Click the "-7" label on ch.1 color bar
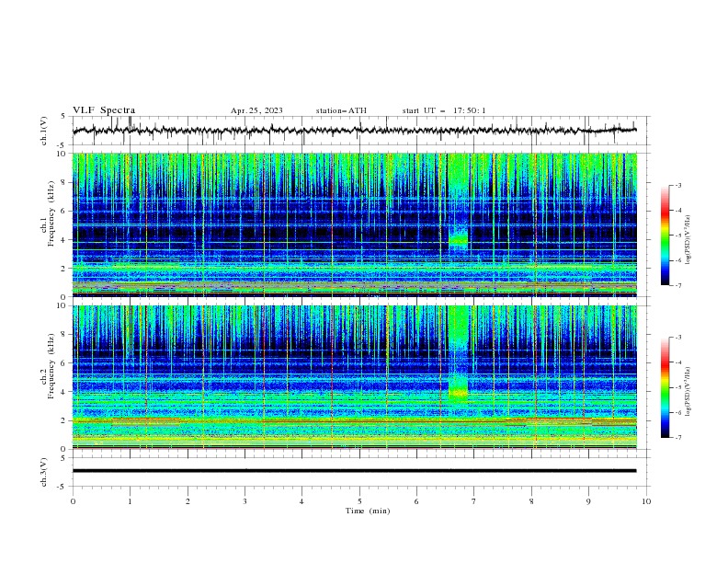 pos(677,285)
